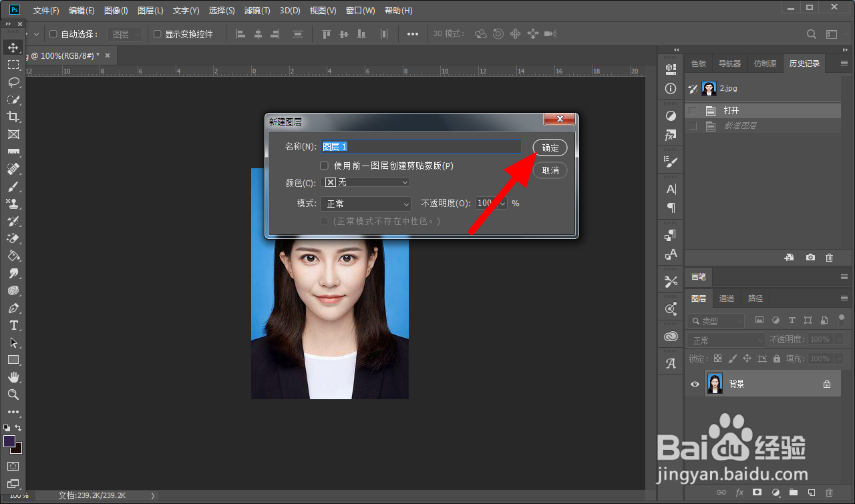The width and height of the screenshot is (855, 504).
Task: Open blend mode 正常 dropdown in Layers panel
Action: click(726, 340)
